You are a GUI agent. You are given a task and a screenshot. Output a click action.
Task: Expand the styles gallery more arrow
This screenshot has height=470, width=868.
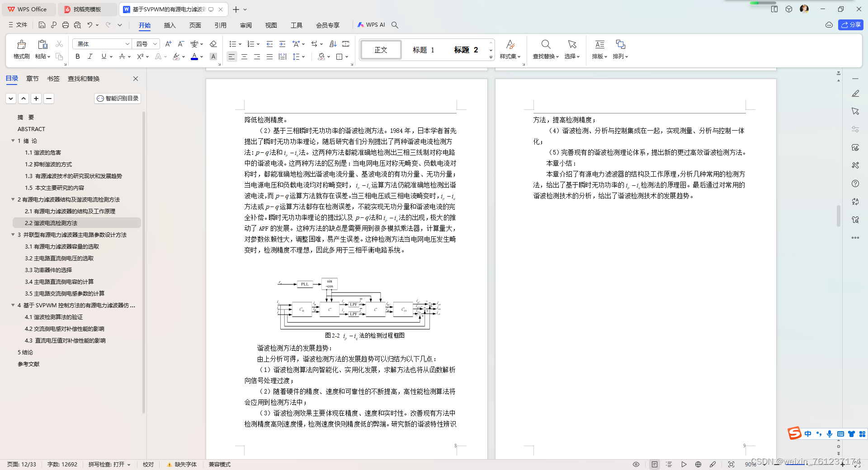(491, 57)
